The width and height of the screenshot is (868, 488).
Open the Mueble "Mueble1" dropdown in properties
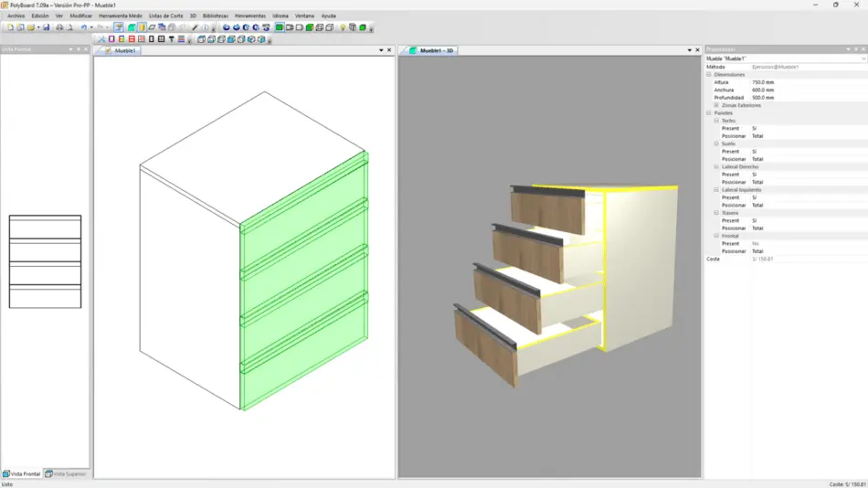(x=863, y=58)
